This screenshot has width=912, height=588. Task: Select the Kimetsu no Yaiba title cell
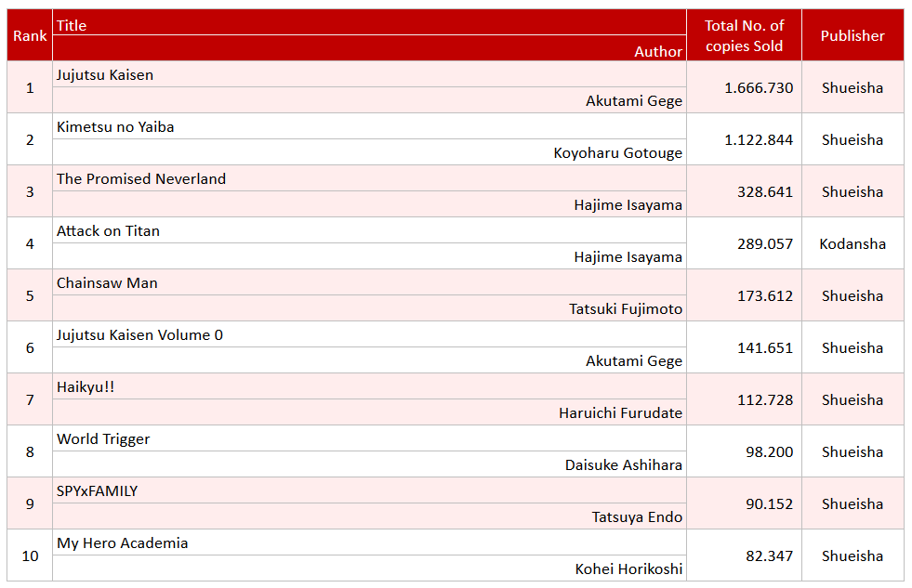[369, 126]
